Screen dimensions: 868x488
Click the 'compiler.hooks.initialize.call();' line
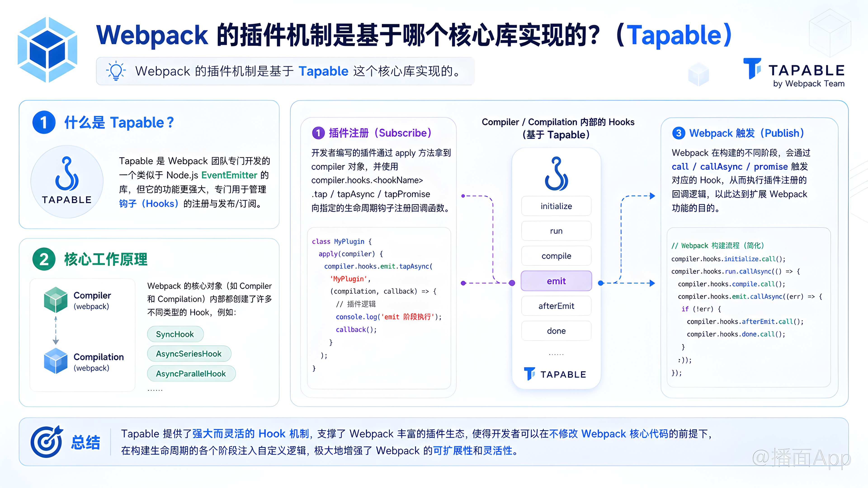click(x=729, y=259)
